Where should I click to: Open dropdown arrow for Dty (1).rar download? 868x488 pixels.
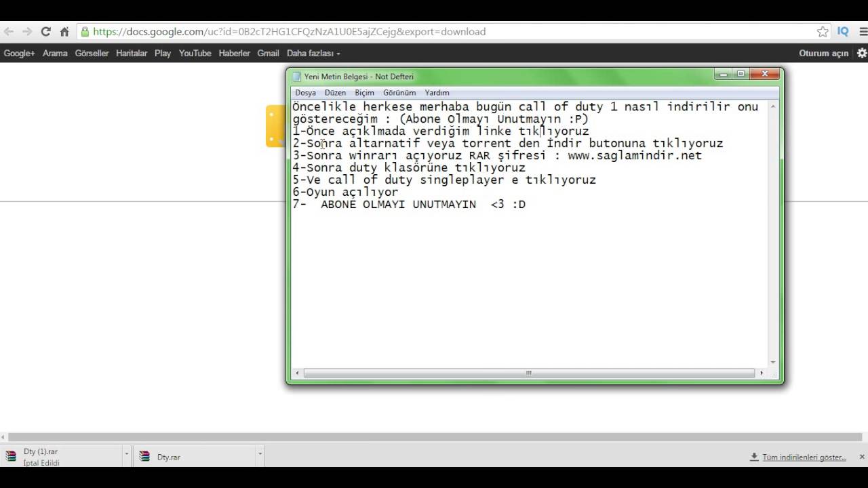(126, 455)
